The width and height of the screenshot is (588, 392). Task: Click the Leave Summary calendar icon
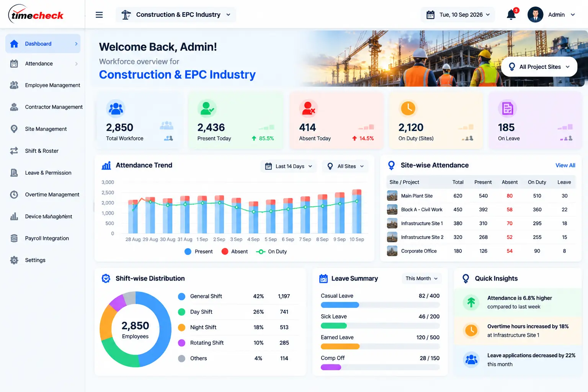323,278
